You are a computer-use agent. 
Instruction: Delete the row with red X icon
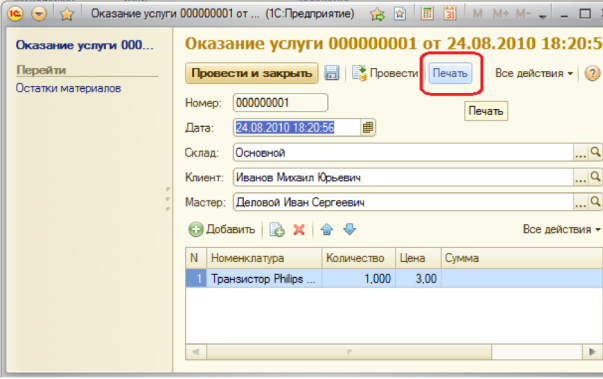pos(299,229)
